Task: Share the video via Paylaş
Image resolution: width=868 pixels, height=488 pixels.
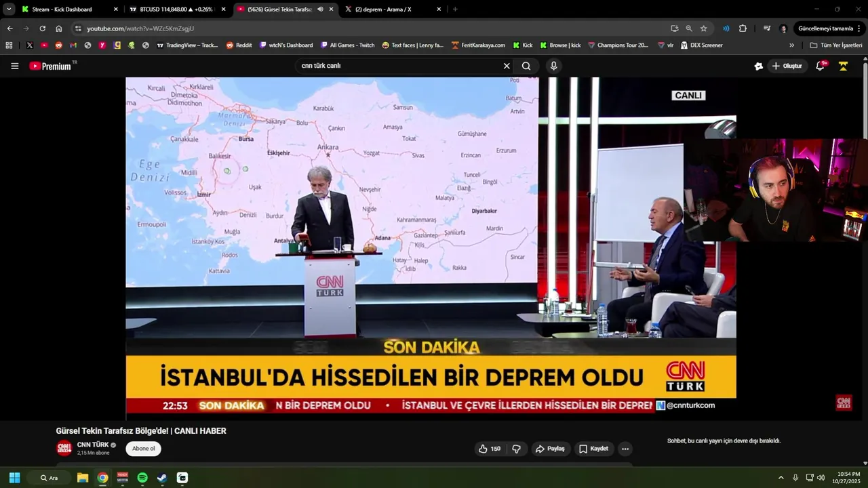Action: 550,449
